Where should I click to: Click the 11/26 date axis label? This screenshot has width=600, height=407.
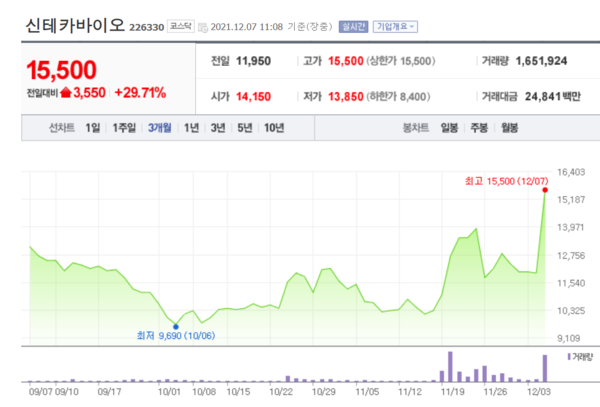495,392
